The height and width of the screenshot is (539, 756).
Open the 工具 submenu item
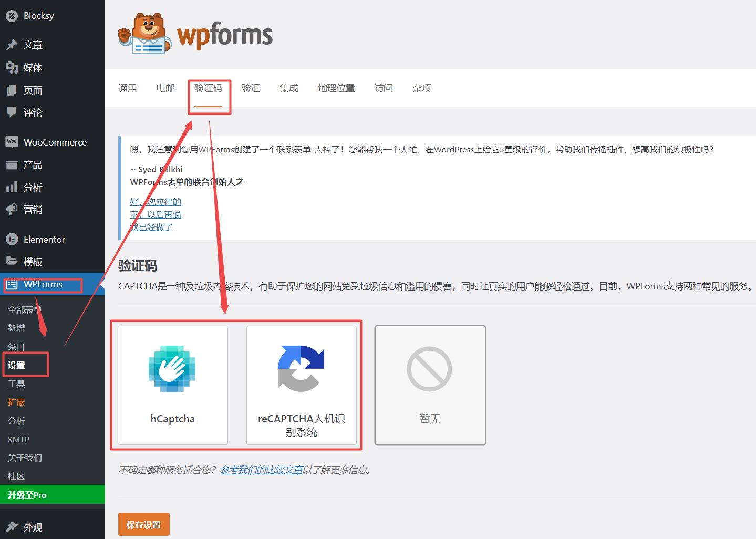[x=16, y=383]
